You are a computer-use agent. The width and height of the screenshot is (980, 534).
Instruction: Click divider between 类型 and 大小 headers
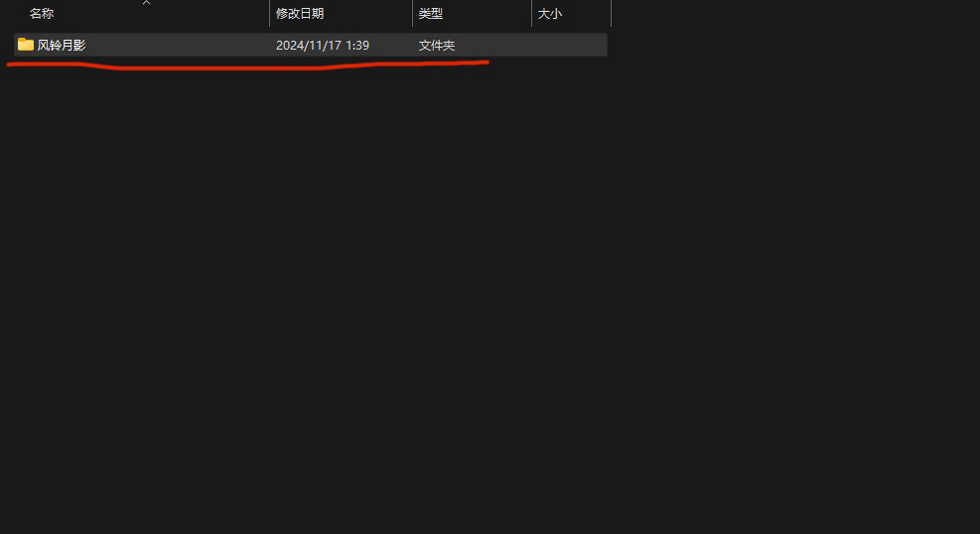tap(532, 13)
